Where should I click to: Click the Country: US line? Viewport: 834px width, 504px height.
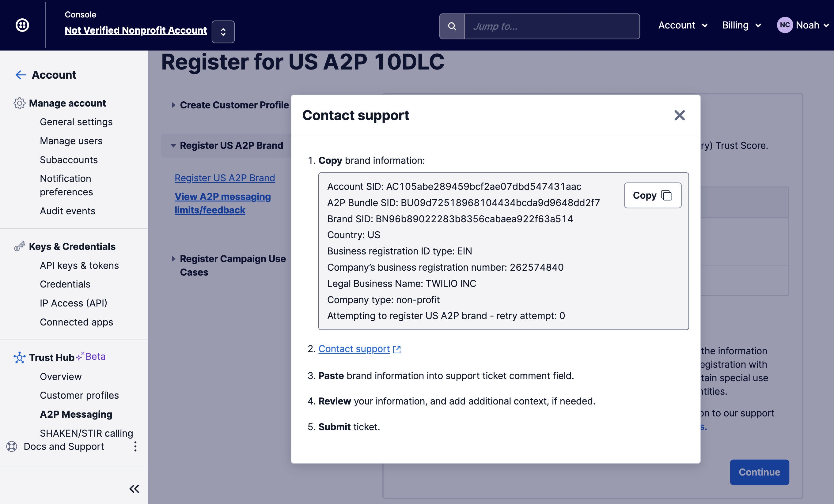point(354,235)
